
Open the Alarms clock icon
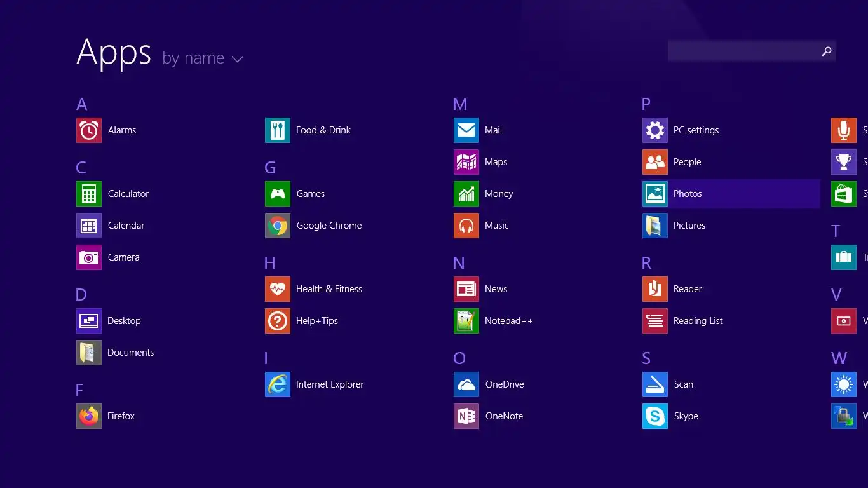pyautogui.click(x=89, y=130)
